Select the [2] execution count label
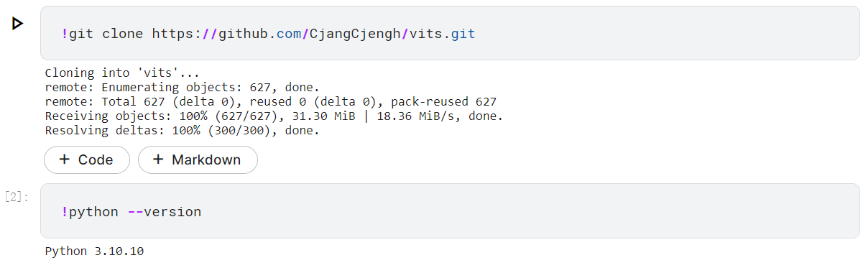The width and height of the screenshot is (868, 273). click(x=17, y=197)
